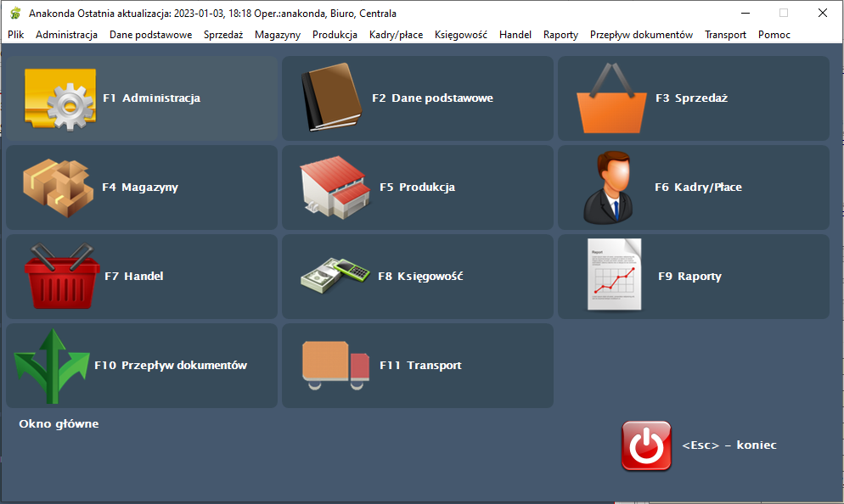The width and height of the screenshot is (844, 504).
Task: Click the <Esc> – koniec text
Action: pyautogui.click(x=729, y=445)
